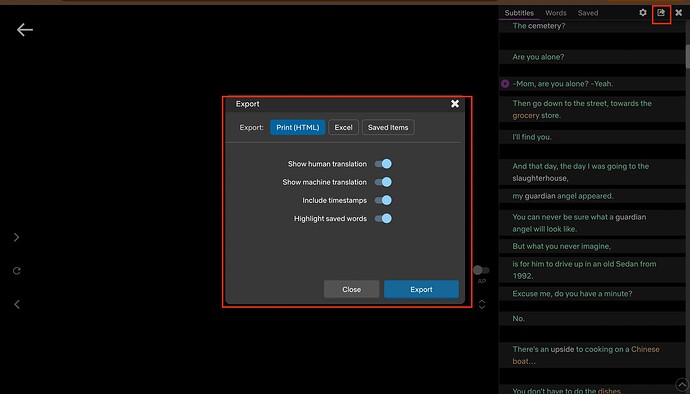The image size is (690, 394).
Task: Click subtitle 'But what you never imagine,'
Action: [562, 246]
